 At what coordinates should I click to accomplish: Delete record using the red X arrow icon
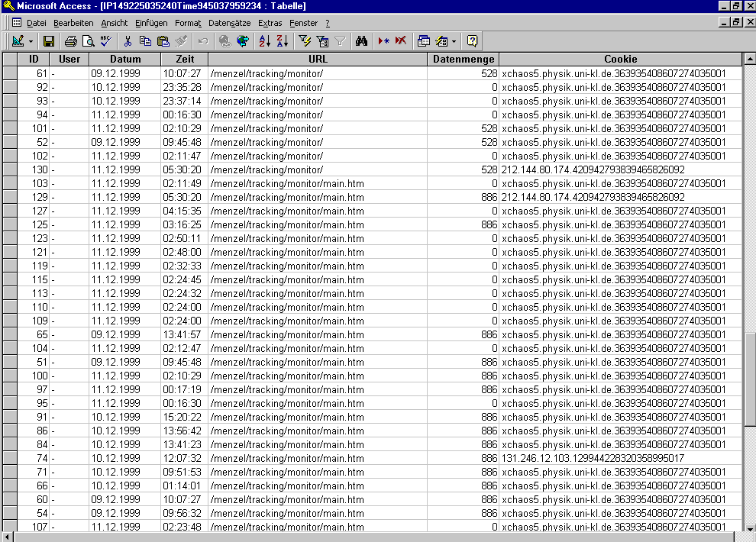point(401,41)
